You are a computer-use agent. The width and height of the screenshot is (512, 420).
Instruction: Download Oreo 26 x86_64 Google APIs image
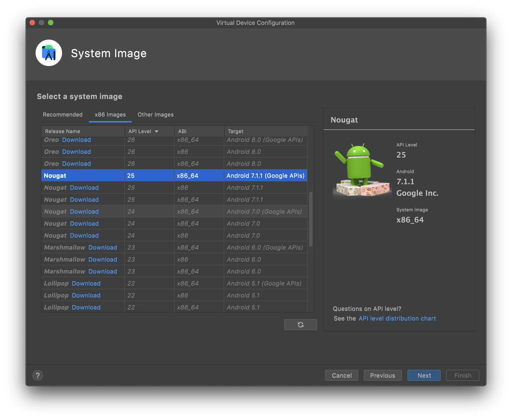(76, 140)
